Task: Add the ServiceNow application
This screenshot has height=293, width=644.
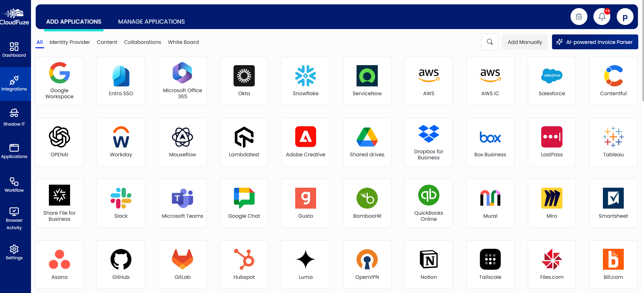Action: [x=367, y=81]
